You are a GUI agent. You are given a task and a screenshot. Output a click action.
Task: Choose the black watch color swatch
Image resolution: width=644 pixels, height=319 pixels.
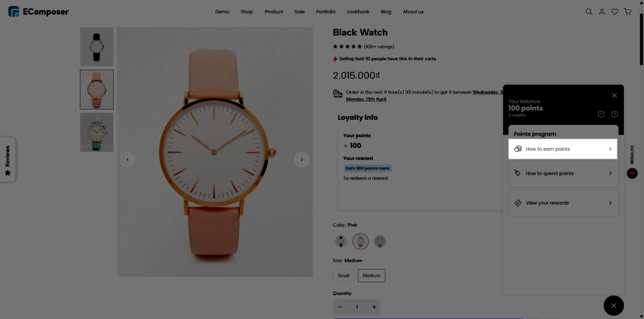(x=341, y=241)
